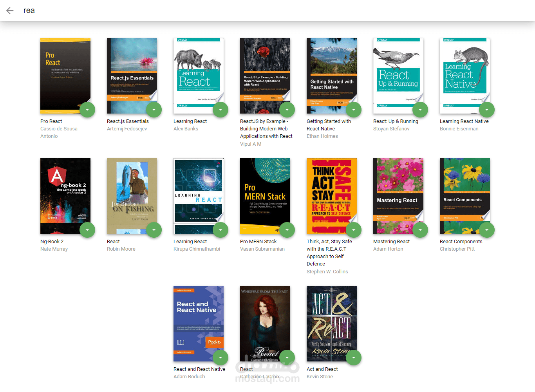Open shelf dropdown on Pro React book
This screenshot has width=535, height=392.
pos(87,110)
